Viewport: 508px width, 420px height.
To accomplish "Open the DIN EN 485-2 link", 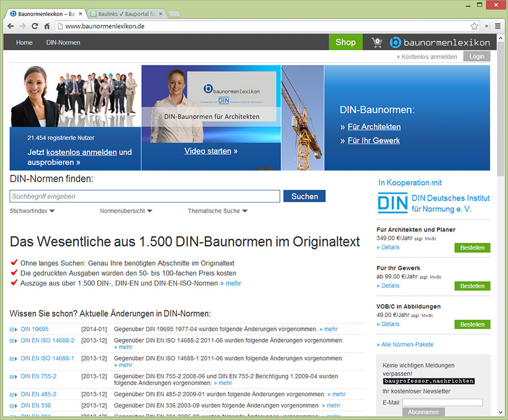I will pos(38,395).
